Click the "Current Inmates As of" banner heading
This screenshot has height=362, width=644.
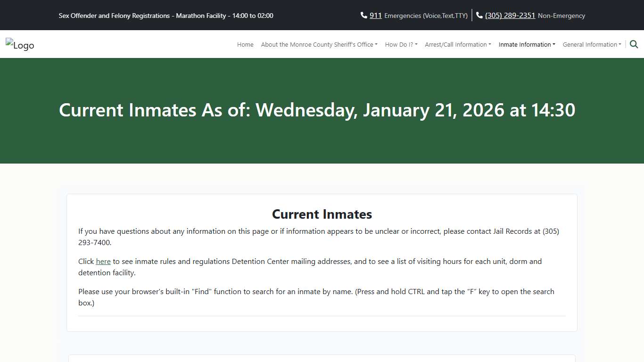[x=317, y=110]
